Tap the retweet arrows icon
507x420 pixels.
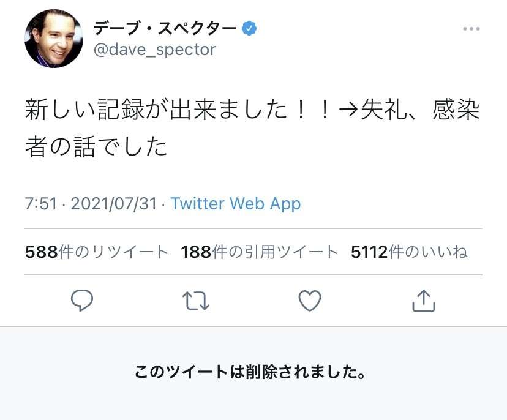(196, 301)
